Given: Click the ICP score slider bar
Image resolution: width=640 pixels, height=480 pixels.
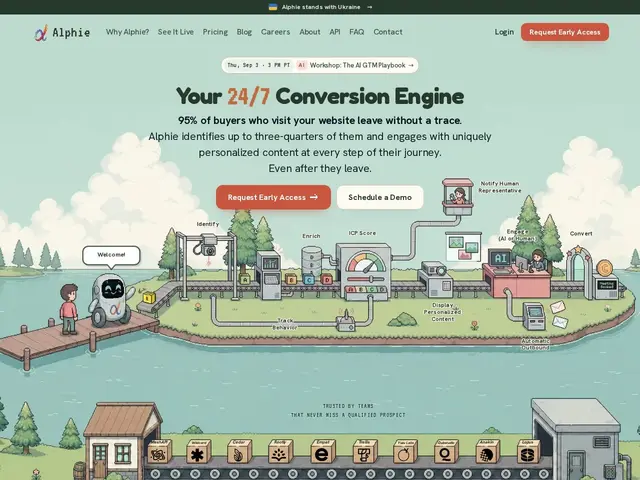Looking at the screenshot, I should 366,280.
